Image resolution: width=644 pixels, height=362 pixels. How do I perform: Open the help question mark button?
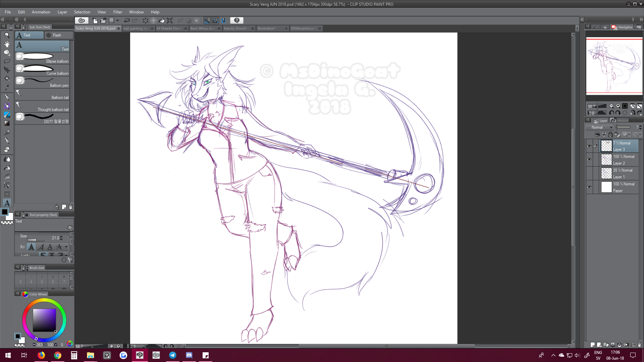[x=237, y=20]
